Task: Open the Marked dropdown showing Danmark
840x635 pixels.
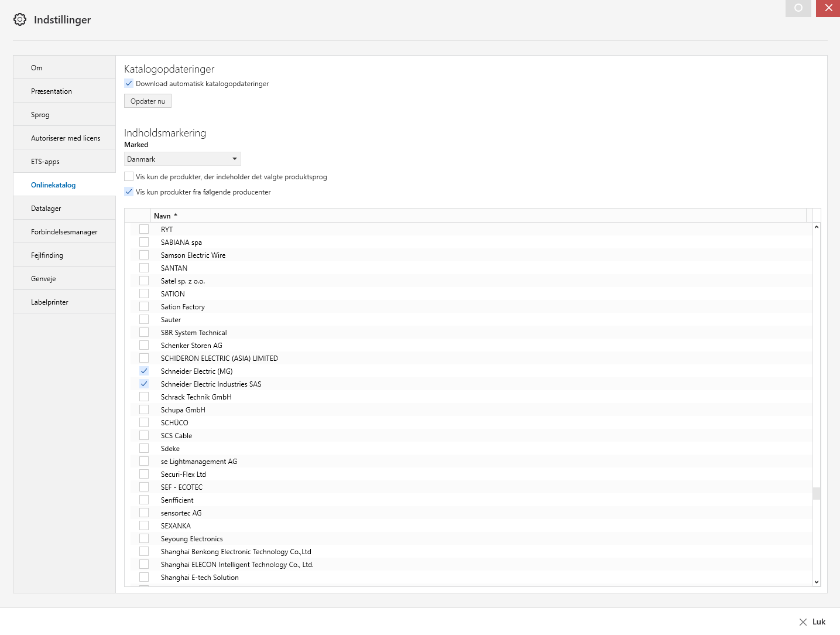Action: pyautogui.click(x=182, y=159)
